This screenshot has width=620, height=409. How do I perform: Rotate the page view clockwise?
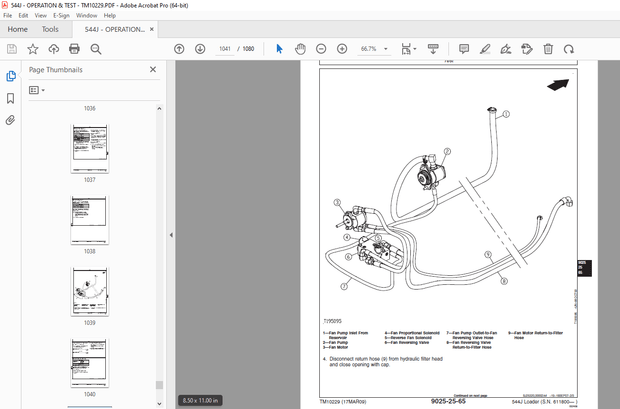(569, 49)
